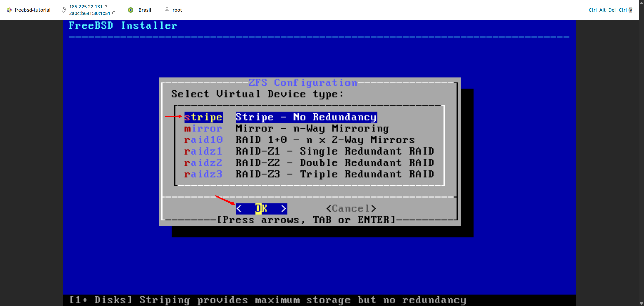The image size is (644, 306).
Task: Click the IPv6 address 2a0c:b641:30:1::51 text
Action: click(x=90, y=13)
